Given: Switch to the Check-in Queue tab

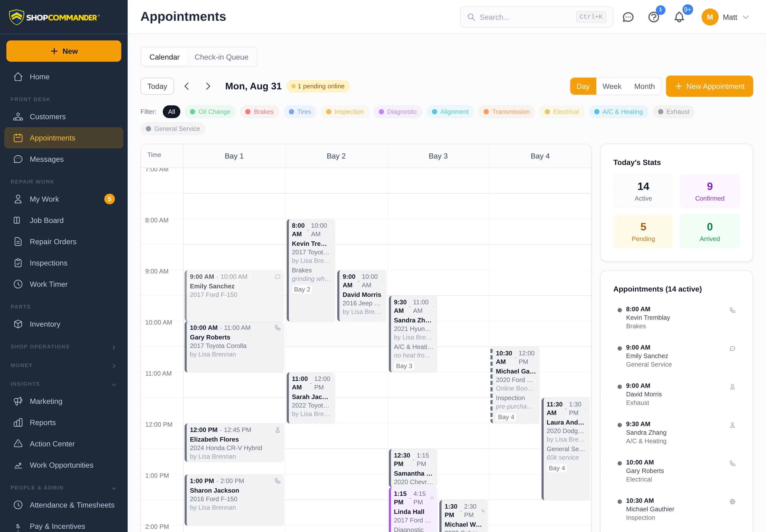Looking at the screenshot, I should (x=221, y=57).
